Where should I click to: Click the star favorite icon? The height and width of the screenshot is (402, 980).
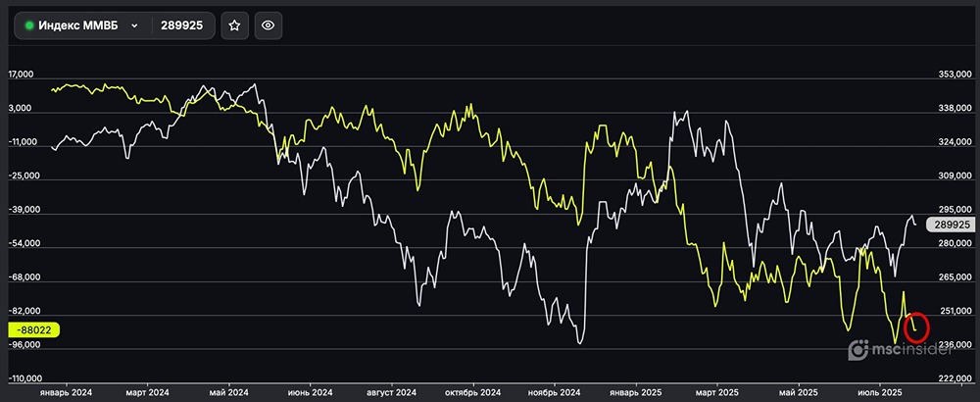tap(234, 25)
